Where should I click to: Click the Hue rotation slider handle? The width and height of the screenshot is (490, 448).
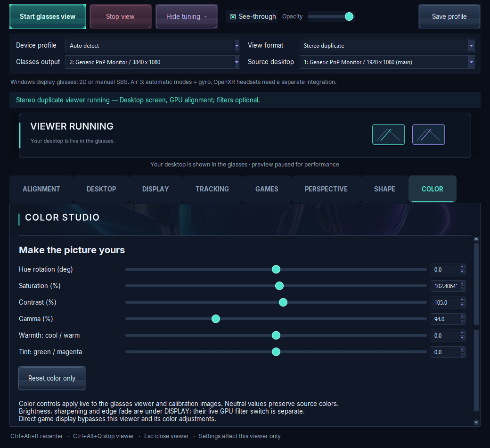tap(276, 269)
